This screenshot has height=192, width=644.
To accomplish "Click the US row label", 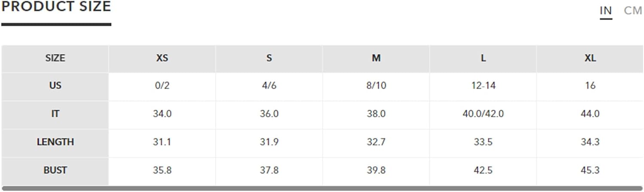I will pos(55,86).
